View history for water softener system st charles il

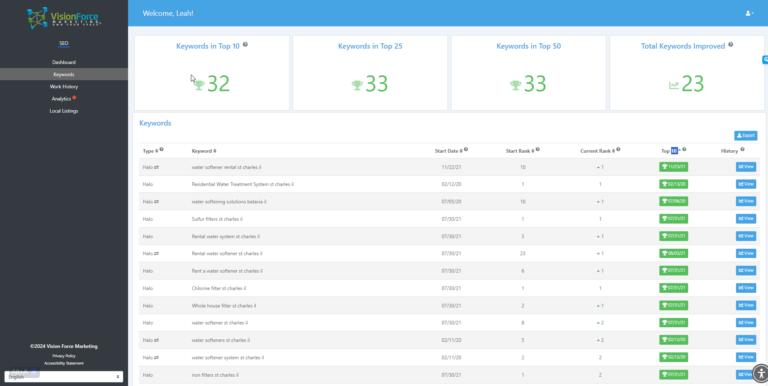tap(746, 358)
